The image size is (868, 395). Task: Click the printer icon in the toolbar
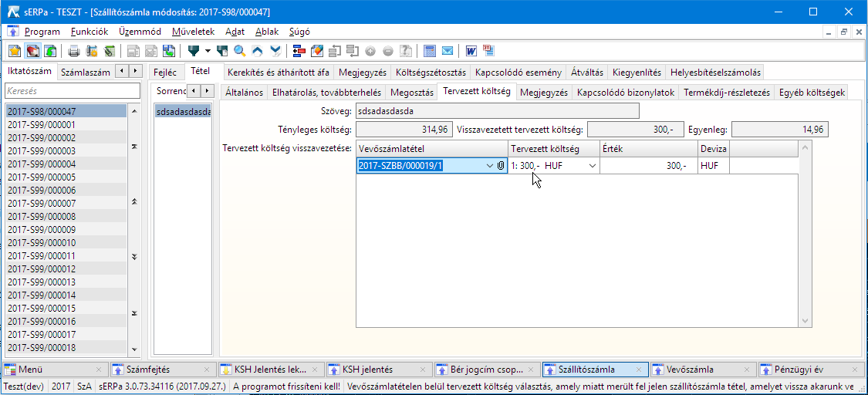(74, 51)
